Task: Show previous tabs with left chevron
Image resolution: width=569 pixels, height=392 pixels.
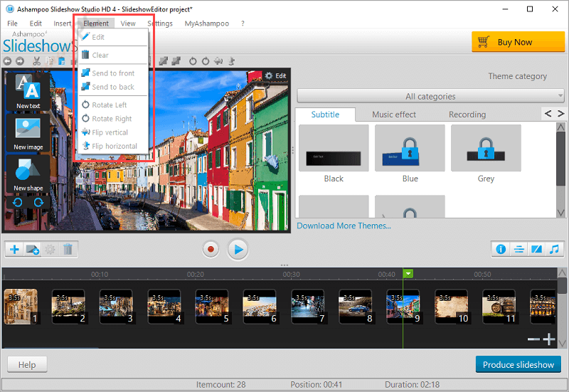Action: [548, 114]
